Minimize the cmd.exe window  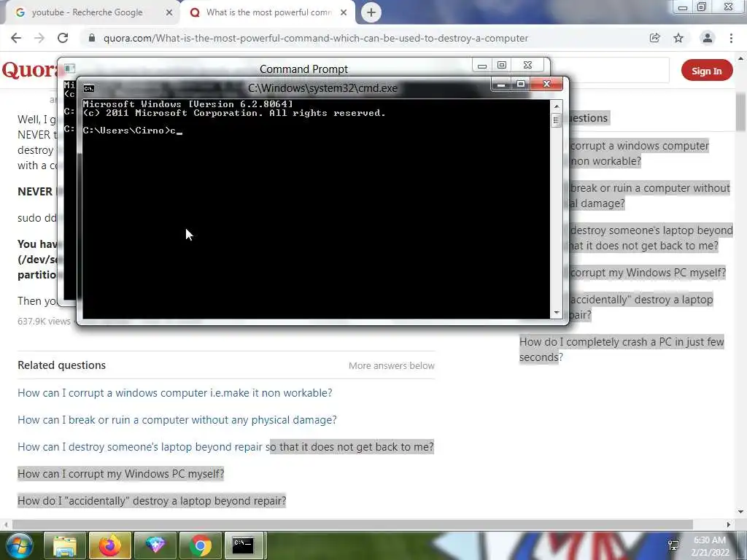(x=500, y=85)
